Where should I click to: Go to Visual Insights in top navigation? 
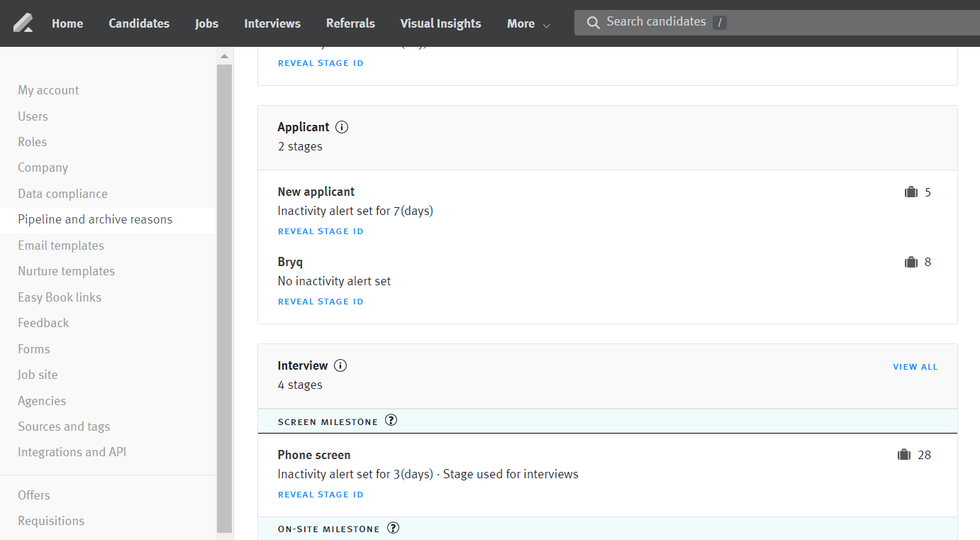(440, 24)
